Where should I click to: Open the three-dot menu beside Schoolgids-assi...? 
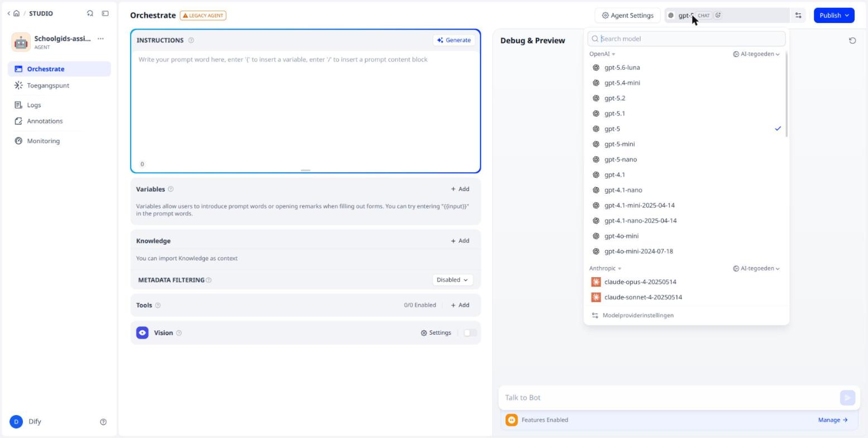tap(100, 39)
